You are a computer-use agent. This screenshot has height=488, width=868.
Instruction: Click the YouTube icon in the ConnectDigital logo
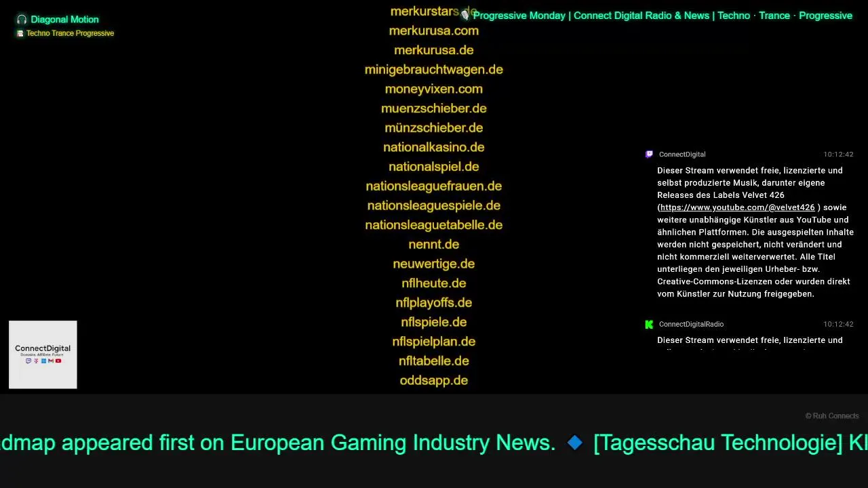pos(58,361)
